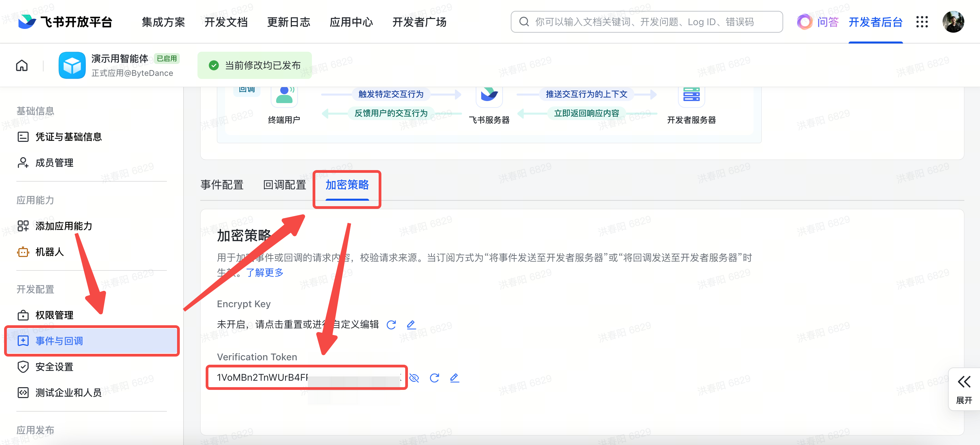Edit the Encrypt Key with the pencil icon
Screen dimensions: 980x445
pyautogui.click(x=411, y=325)
